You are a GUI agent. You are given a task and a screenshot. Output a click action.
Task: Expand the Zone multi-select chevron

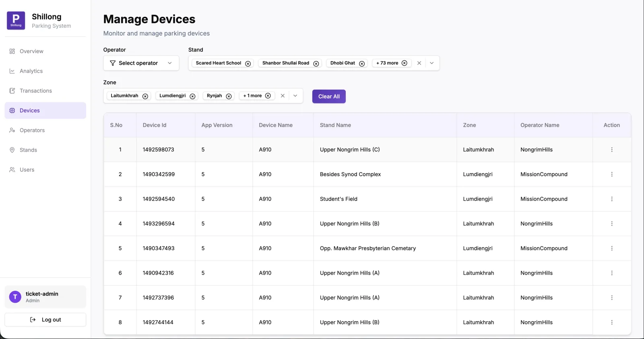pyautogui.click(x=295, y=96)
